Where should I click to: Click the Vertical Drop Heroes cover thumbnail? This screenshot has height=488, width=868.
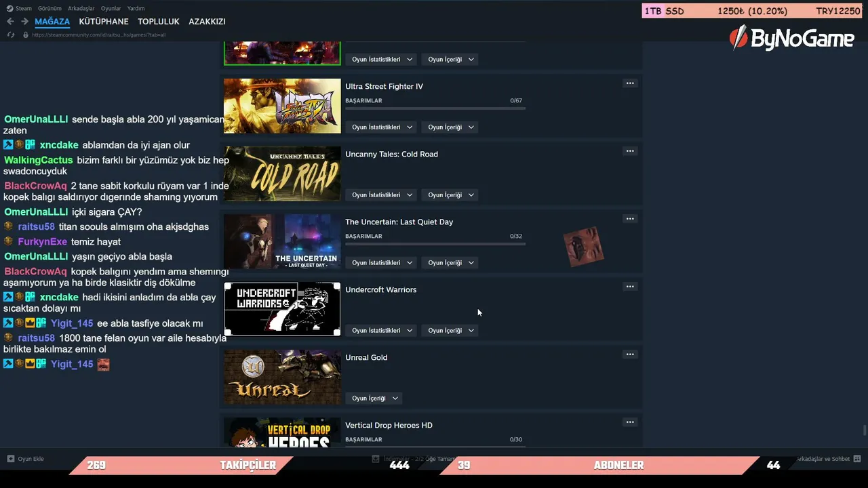tap(282, 432)
